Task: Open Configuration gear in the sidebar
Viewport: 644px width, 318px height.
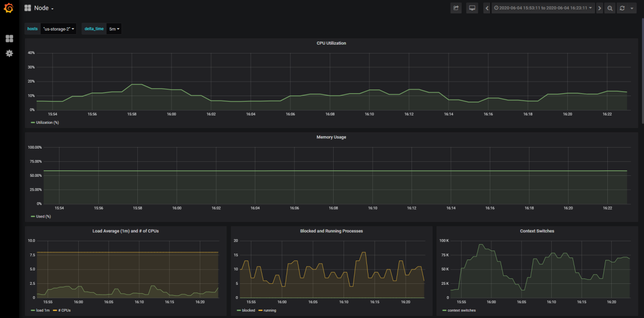Action: click(x=9, y=53)
